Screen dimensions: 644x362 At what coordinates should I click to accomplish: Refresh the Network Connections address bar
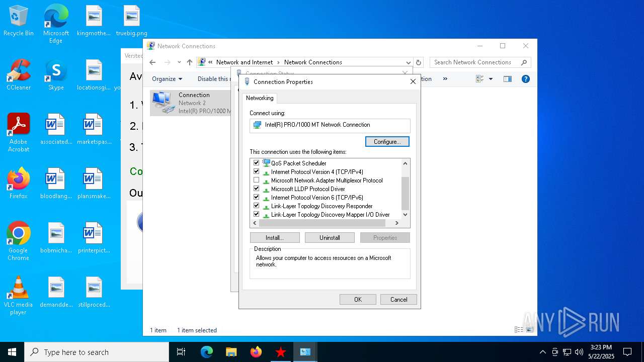point(419,62)
